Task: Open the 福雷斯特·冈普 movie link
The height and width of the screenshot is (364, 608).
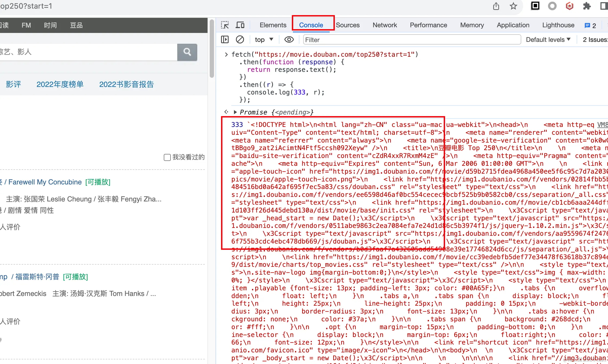Action: click(x=37, y=277)
